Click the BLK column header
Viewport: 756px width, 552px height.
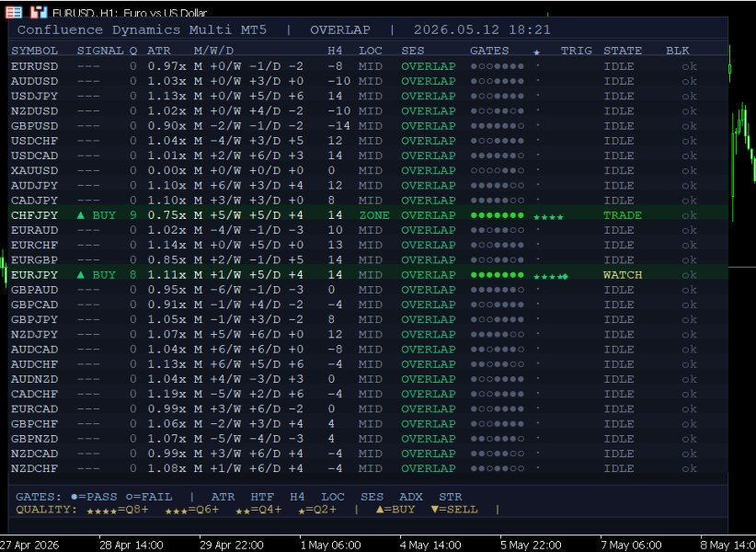(678, 51)
